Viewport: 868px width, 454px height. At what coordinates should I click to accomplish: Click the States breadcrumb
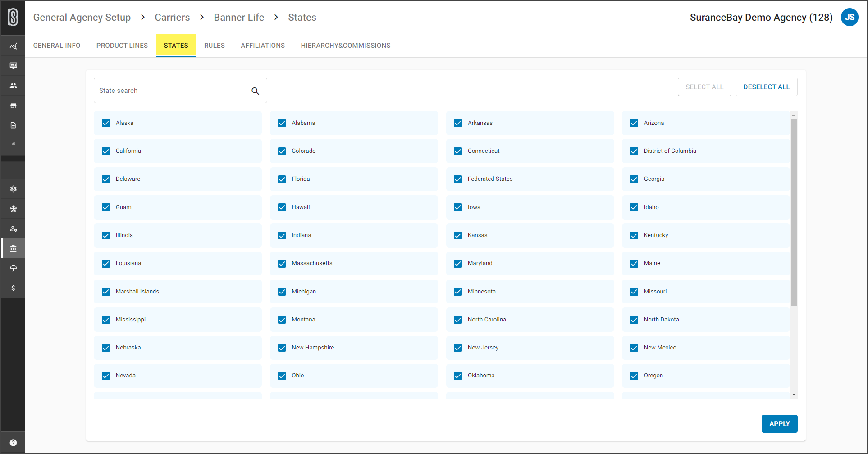(x=302, y=18)
